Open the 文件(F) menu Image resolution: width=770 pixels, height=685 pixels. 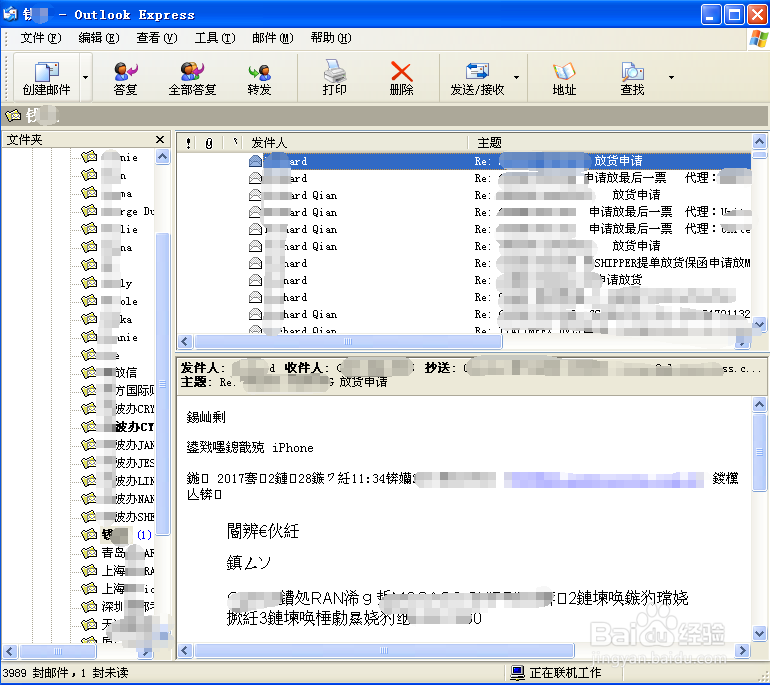[41, 38]
